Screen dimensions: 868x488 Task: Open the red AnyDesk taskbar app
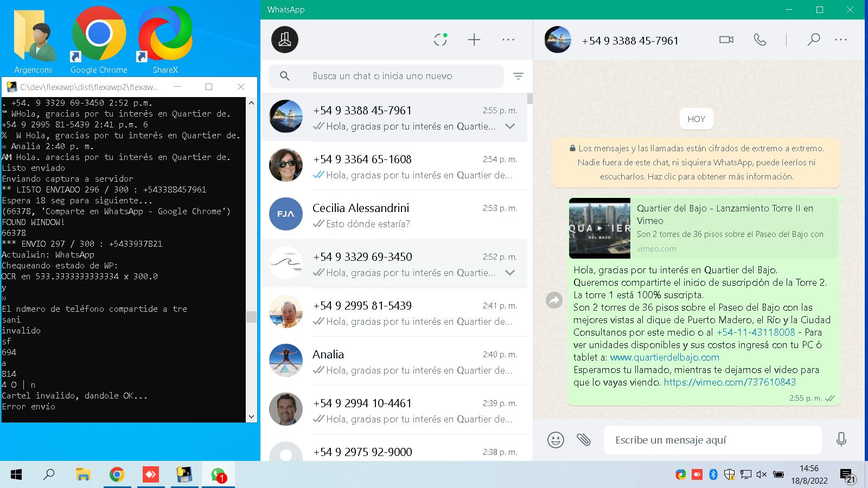point(150,475)
